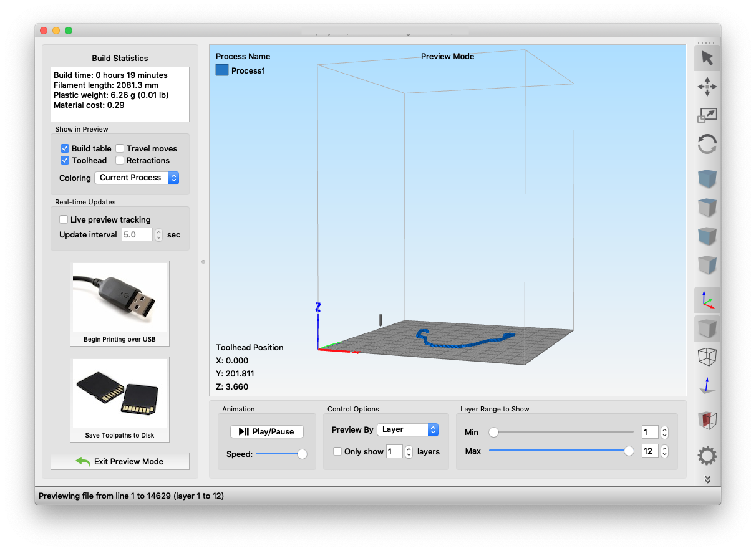The height and width of the screenshot is (551, 756).
Task: Click the blue Process1 color swatch
Action: pos(222,70)
